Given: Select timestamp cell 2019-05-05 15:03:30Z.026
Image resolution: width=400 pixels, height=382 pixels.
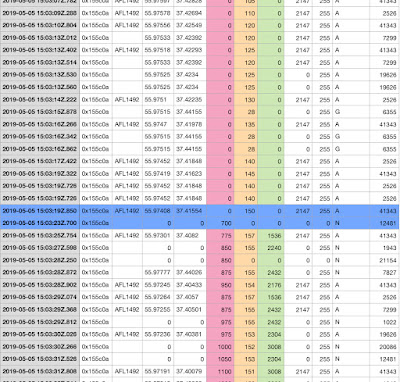Looking at the screenshot, I should click(40, 334).
